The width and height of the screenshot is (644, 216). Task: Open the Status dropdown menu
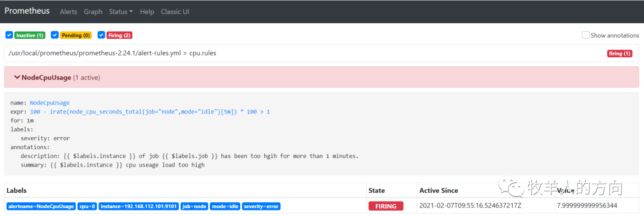point(120,11)
